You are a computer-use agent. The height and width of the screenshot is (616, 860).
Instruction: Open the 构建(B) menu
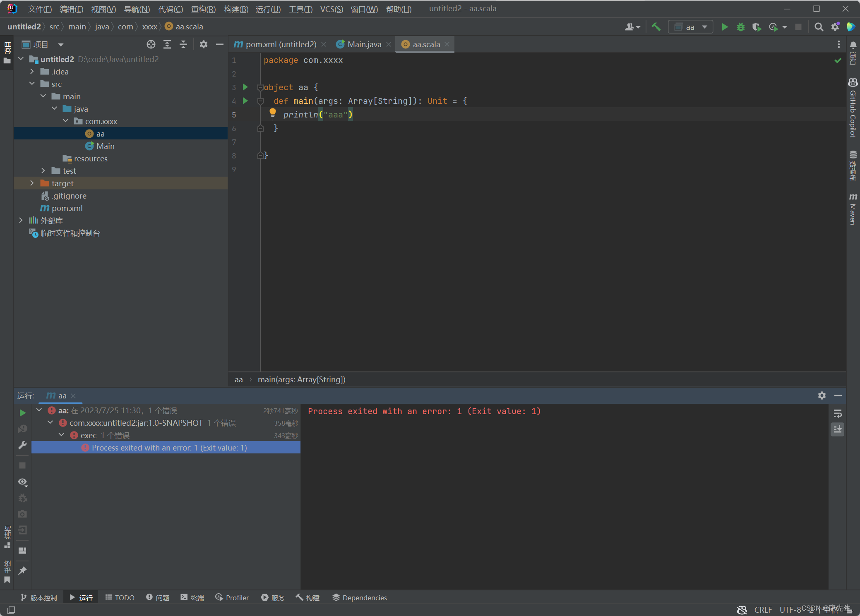pos(236,9)
